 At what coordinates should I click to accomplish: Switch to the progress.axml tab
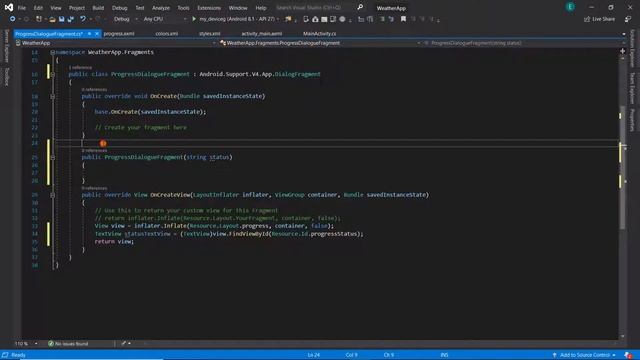click(119, 33)
